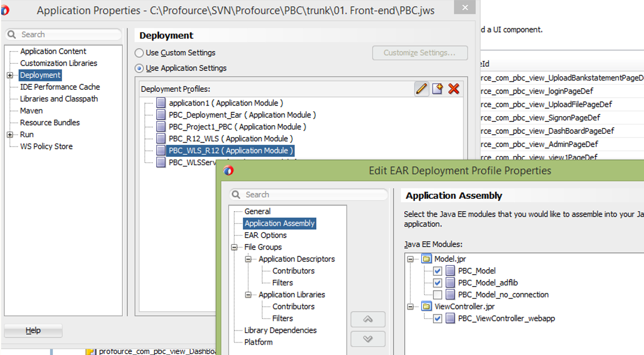644x355 pixels.
Task: Collapse the Application Libraries node
Action: pyautogui.click(x=248, y=295)
